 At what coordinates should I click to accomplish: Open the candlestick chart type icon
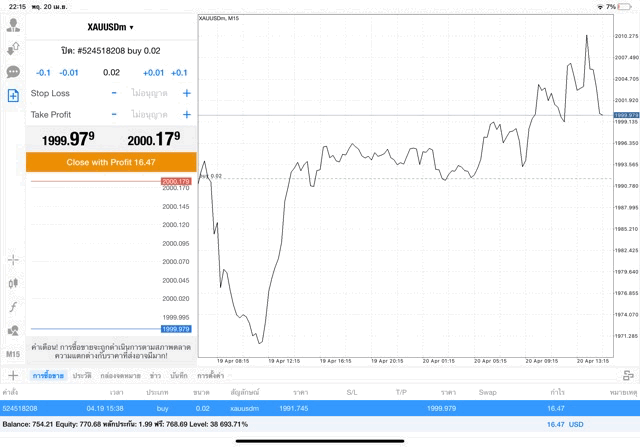point(13,283)
